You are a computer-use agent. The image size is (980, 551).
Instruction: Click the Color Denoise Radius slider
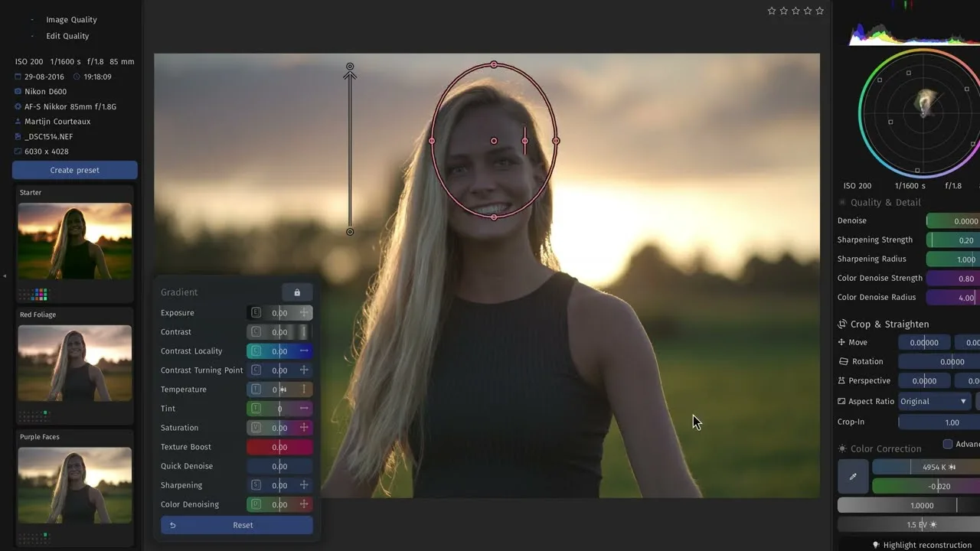[953, 297]
